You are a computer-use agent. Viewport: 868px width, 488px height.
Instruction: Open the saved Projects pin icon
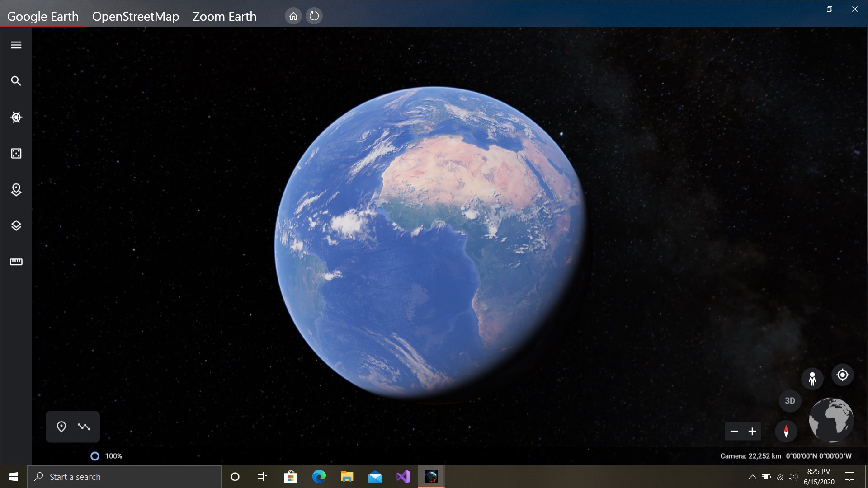pyautogui.click(x=16, y=190)
